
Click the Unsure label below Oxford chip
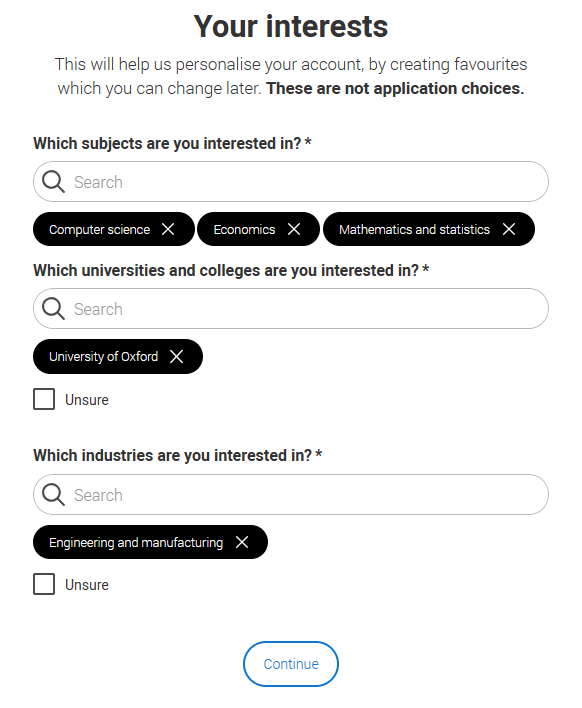87,400
